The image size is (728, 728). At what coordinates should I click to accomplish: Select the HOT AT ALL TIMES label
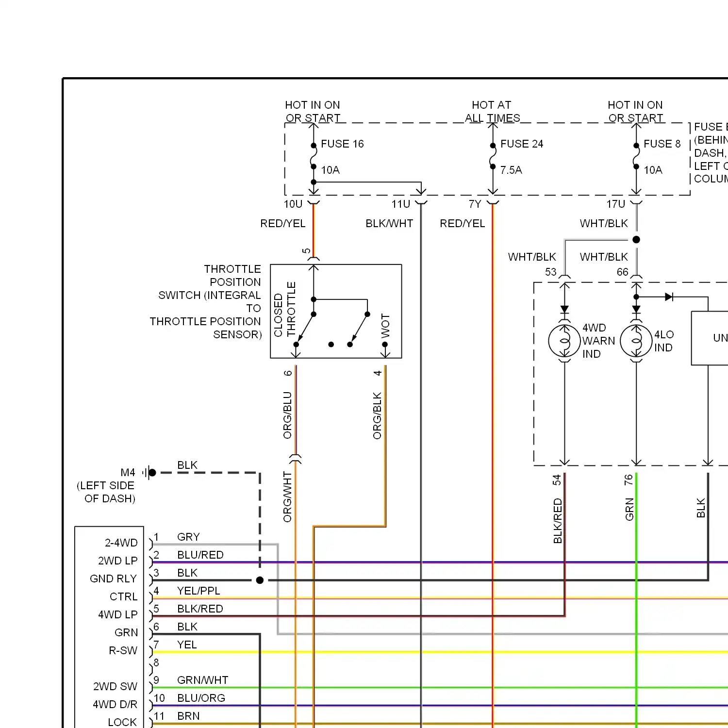492,111
